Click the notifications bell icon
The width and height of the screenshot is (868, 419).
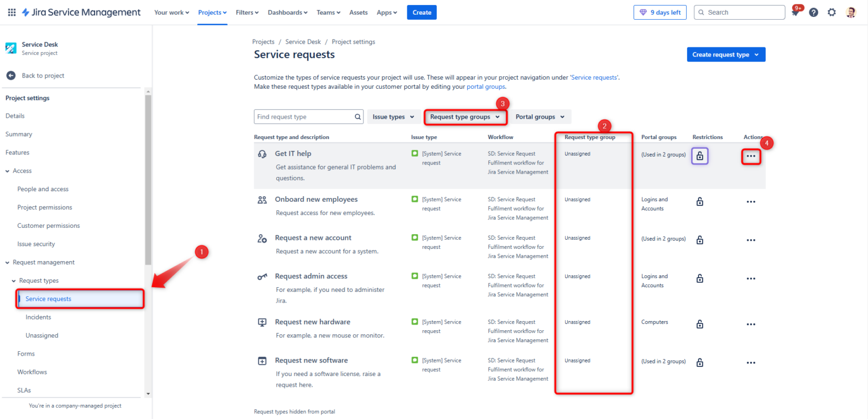795,12
